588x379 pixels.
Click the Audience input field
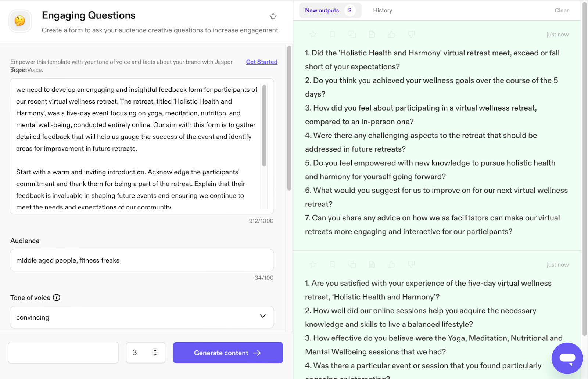coord(142,260)
